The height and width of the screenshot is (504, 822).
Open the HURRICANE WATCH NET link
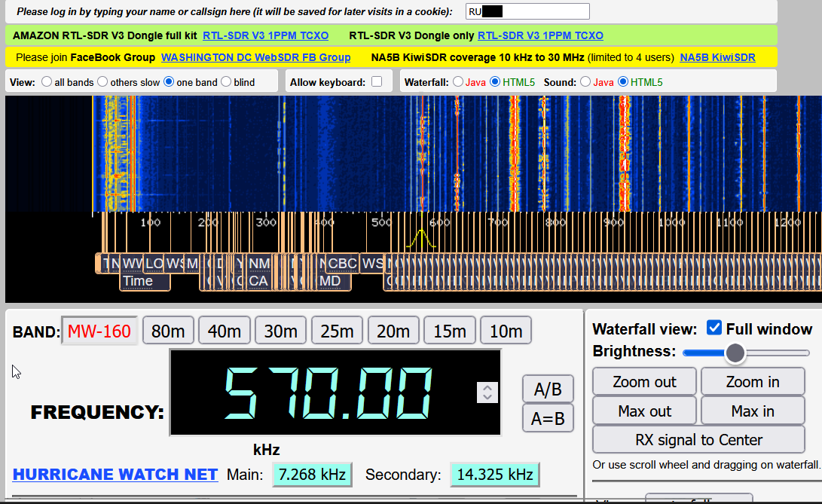[115, 475]
